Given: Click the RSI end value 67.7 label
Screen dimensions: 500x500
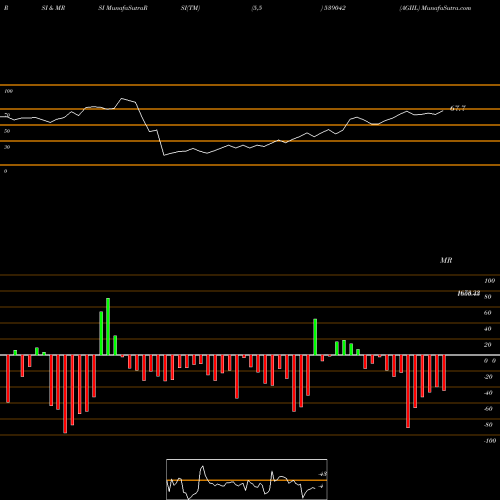Looking at the screenshot, I should click(458, 108).
